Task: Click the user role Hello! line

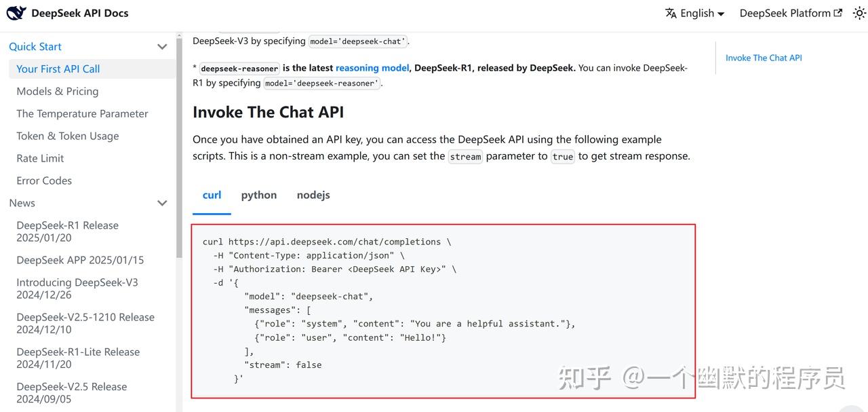Action: (350, 337)
